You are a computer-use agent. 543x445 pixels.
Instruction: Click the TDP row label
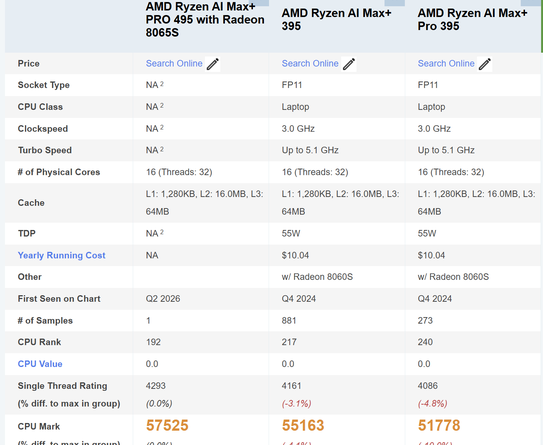[27, 234]
